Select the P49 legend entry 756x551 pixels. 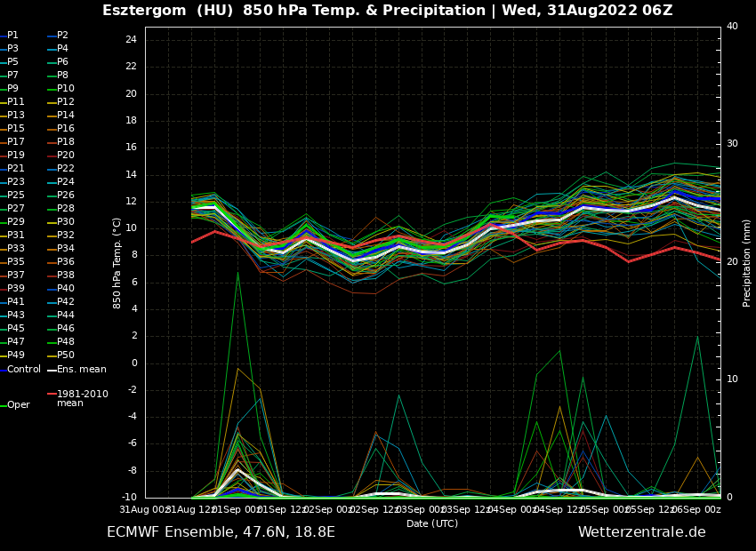click(16, 355)
